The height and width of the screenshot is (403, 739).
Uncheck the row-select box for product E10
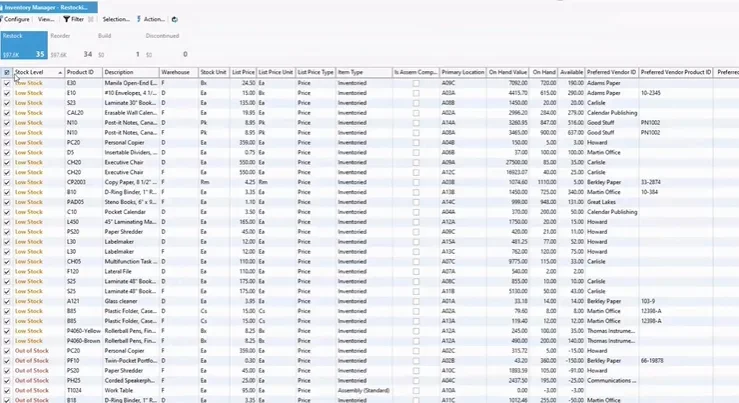7,93
